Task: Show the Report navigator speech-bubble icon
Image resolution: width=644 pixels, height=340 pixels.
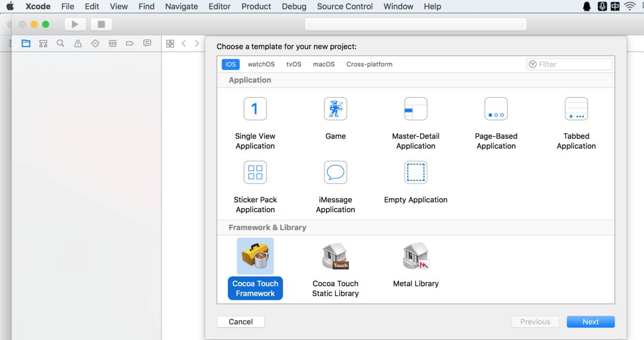Action: (x=147, y=43)
